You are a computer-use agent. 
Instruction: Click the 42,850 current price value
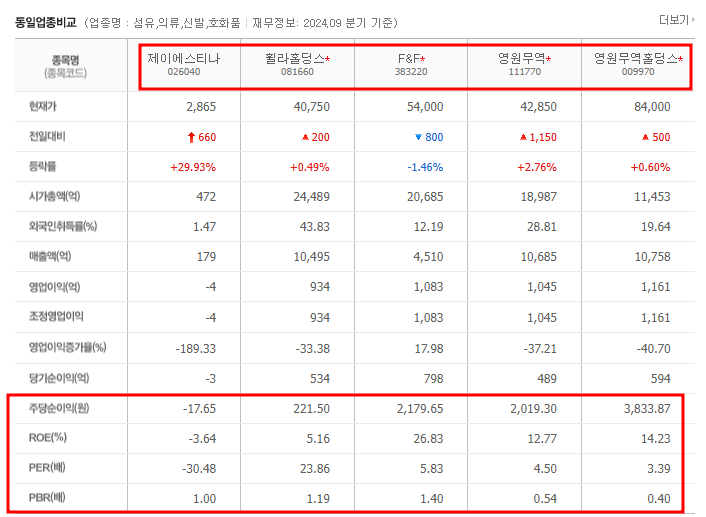[x=539, y=107]
